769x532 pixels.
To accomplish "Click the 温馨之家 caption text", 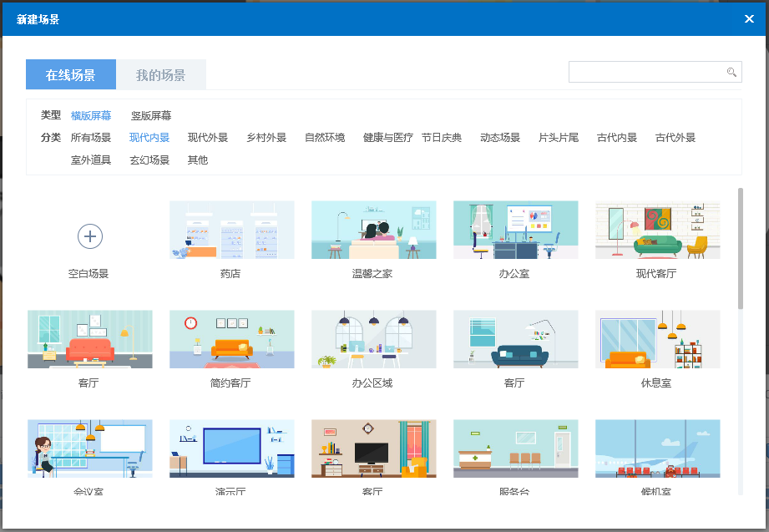I will click(x=372, y=274).
